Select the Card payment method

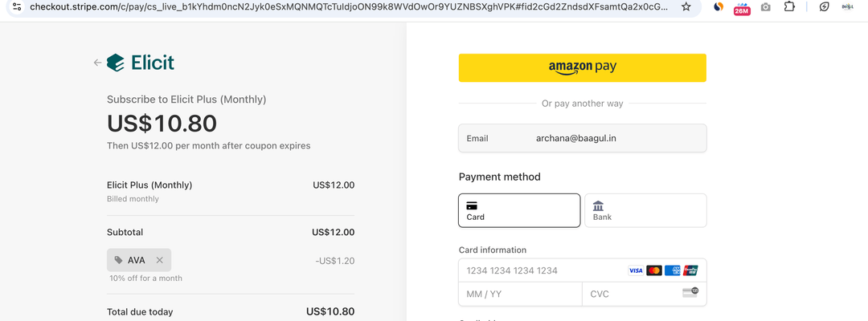coord(519,210)
